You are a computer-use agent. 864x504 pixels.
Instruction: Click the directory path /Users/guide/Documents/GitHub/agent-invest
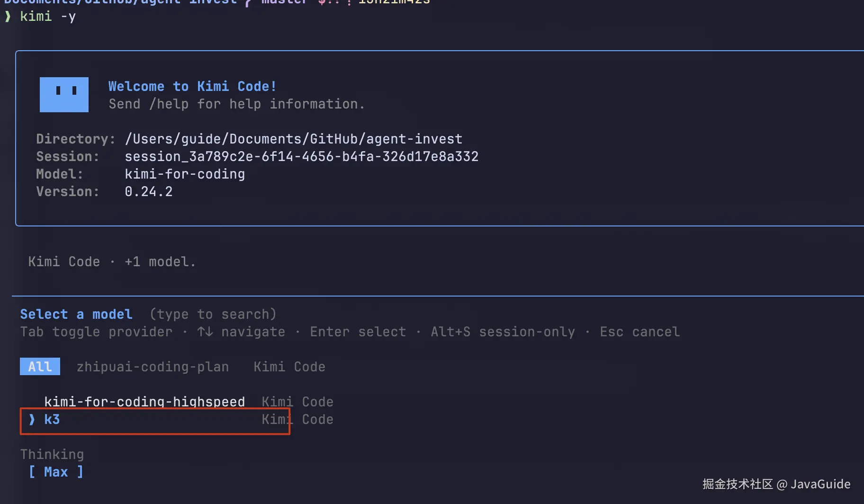[x=294, y=139]
